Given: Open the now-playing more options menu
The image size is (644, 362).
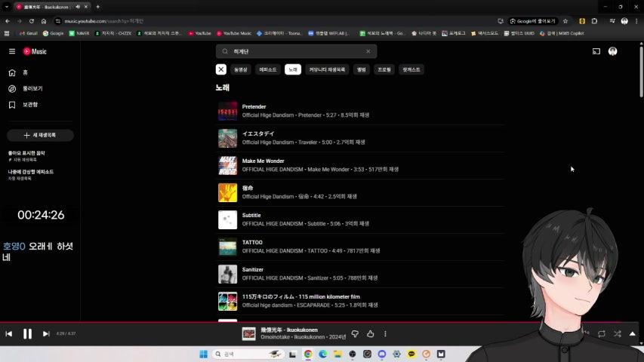Looking at the screenshot, I should coord(385,334).
